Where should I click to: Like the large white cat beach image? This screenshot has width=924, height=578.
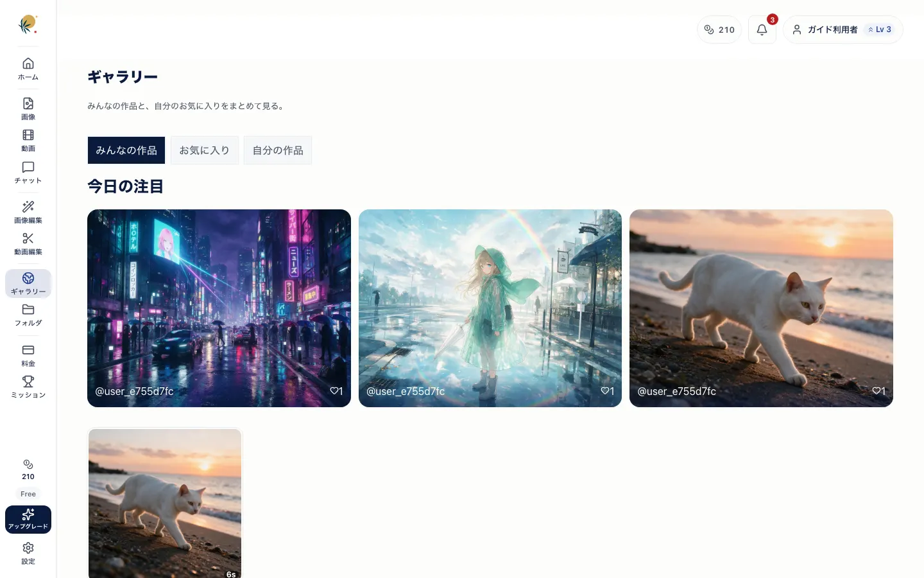coord(879,391)
